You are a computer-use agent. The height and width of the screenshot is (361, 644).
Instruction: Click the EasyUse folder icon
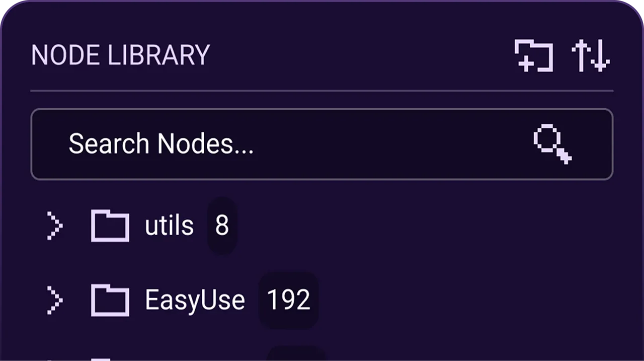click(x=110, y=300)
